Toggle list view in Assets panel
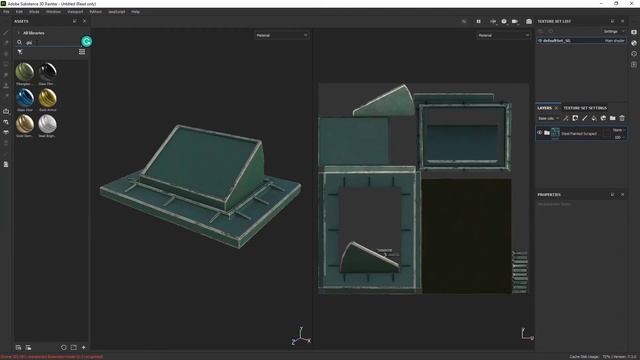 pyautogui.click(x=82, y=52)
